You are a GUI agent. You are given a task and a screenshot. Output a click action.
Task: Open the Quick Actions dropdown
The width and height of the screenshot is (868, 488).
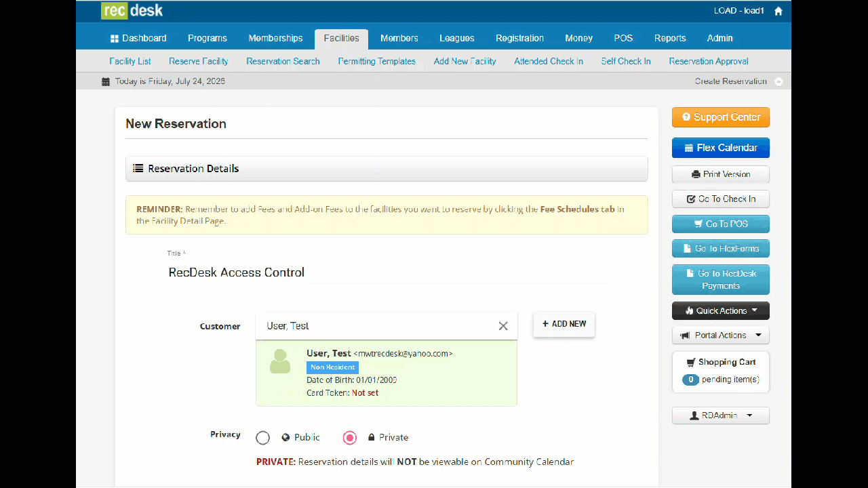click(x=721, y=310)
